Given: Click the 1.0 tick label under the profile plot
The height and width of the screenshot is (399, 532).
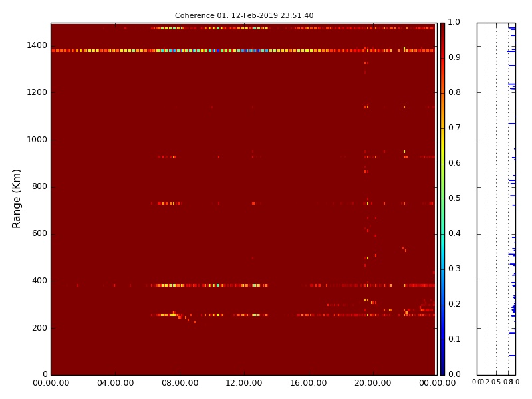Looking at the screenshot, I should [515, 382].
